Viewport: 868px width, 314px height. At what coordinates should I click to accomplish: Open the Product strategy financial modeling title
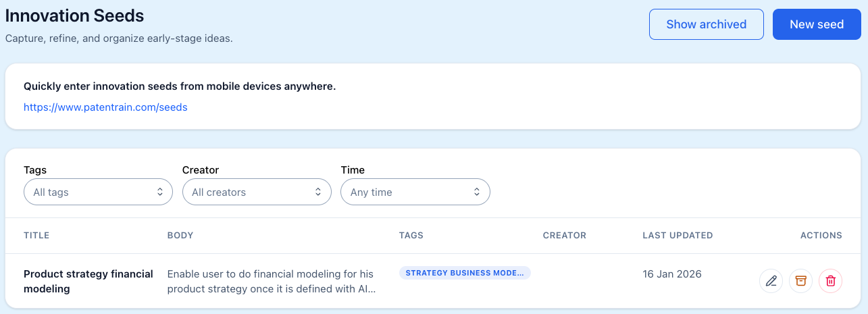88,281
